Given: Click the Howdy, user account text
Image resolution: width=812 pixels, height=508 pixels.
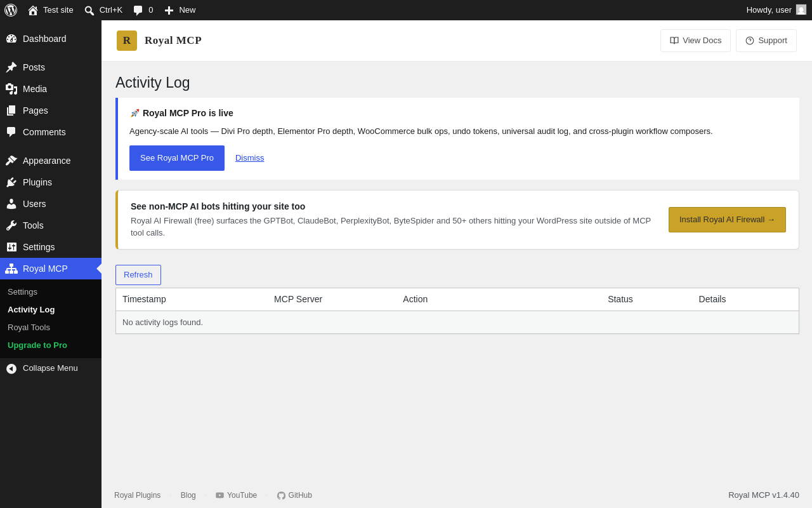Looking at the screenshot, I should pyautogui.click(x=769, y=10).
